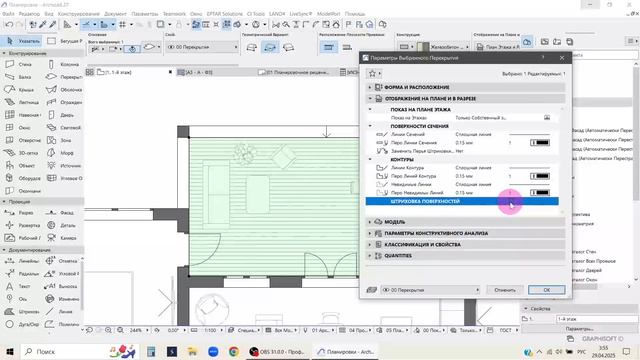Collapse the Контуры group arrow

coord(370,159)
